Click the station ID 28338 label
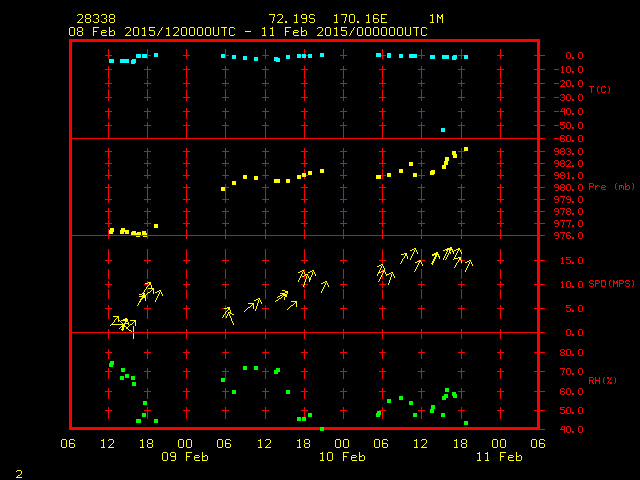The width and height of the screenshot is (640, 480). 94,19
